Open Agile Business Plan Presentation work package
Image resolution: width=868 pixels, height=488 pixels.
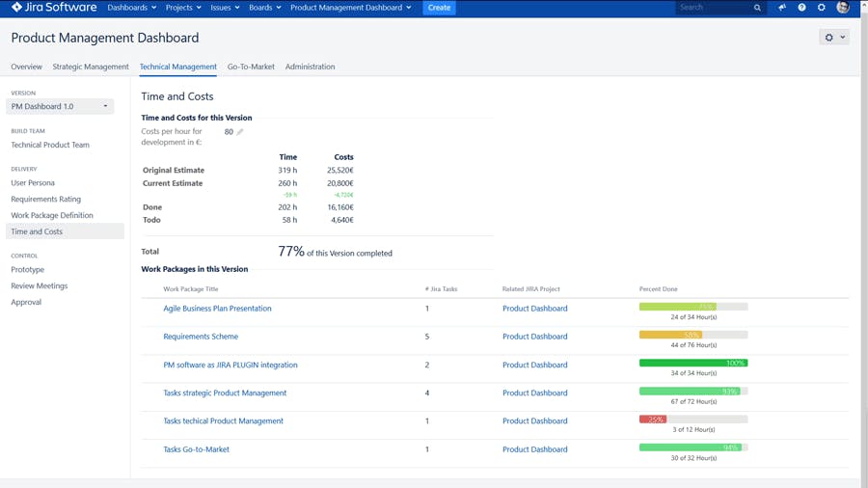pyautogui.click(x=217, y=309)
